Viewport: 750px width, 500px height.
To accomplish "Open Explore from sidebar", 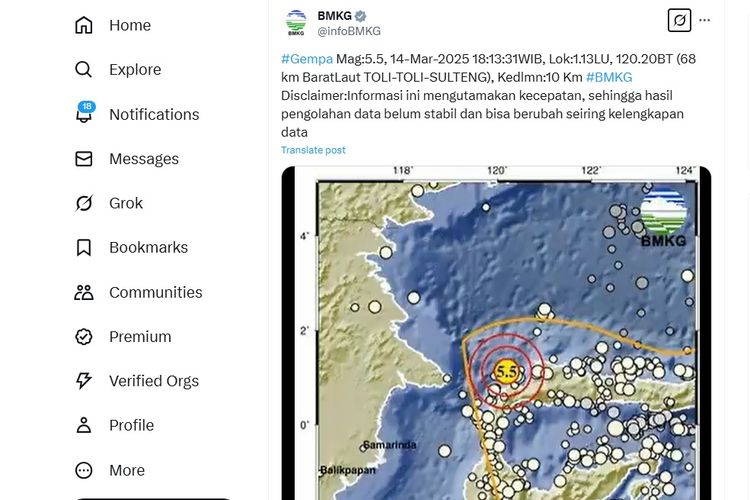I will point(135,69).
